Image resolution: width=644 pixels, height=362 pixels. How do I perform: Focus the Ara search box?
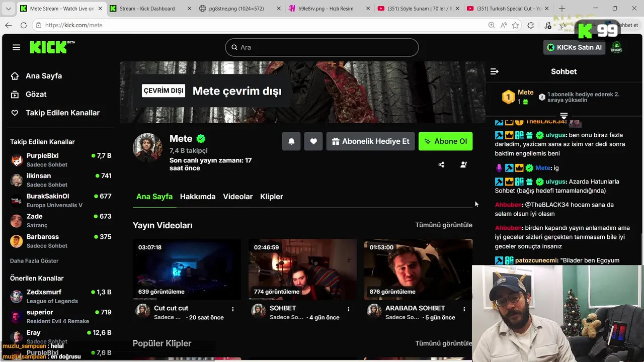[321, 47]
